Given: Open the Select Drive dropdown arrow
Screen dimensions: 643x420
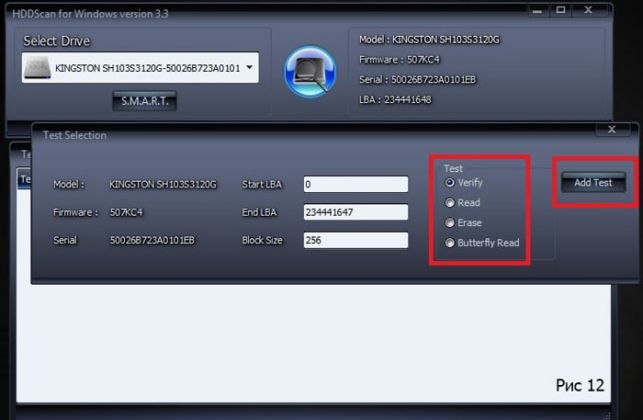Looking at the screenshot, I should click(x=249, y=67).
